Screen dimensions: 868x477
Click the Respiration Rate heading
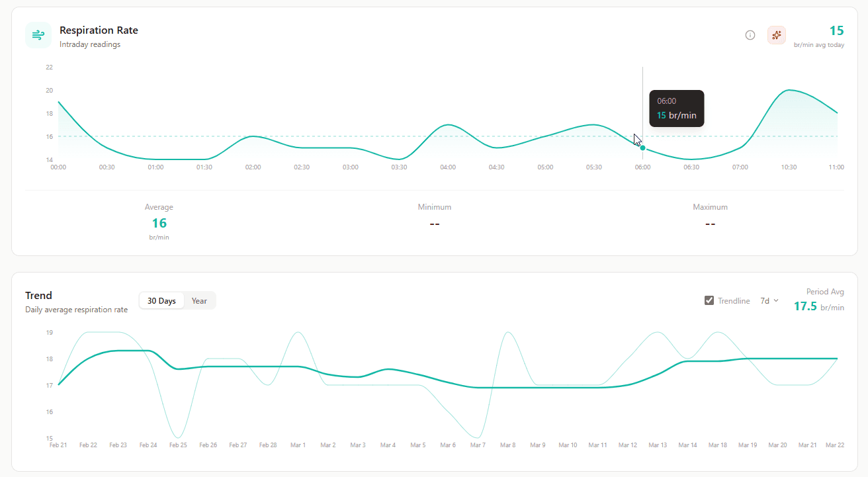[x=99, y=30]
